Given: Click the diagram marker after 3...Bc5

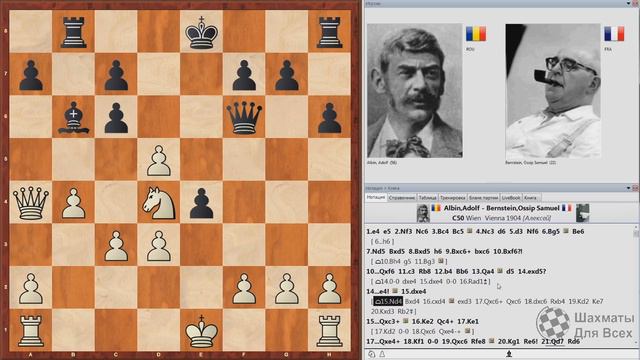Looking at the screenshot, I should click(x=469, y=231).
